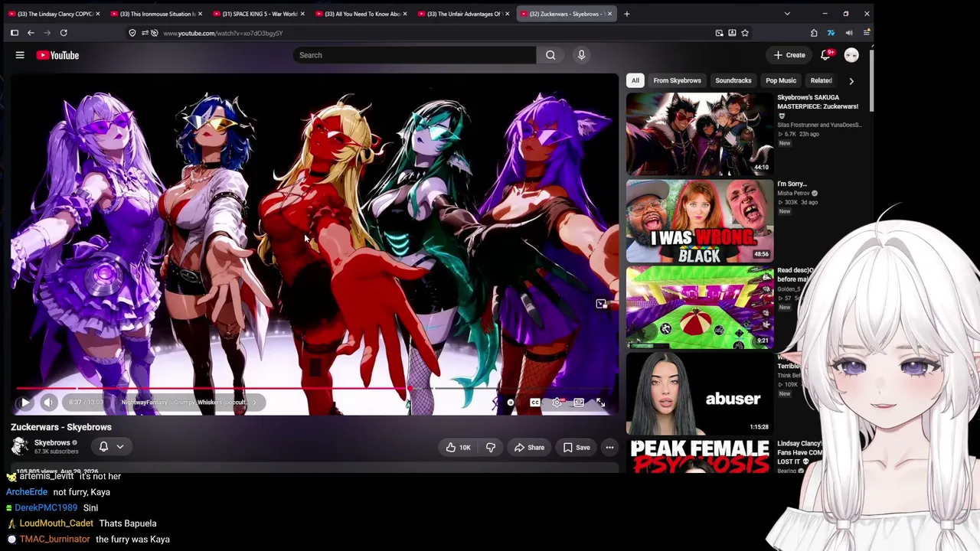Click the Zuckerwars - Skyebrows video title
The width and height of the screenshot is (980, 551).
[x=61, y=427]
